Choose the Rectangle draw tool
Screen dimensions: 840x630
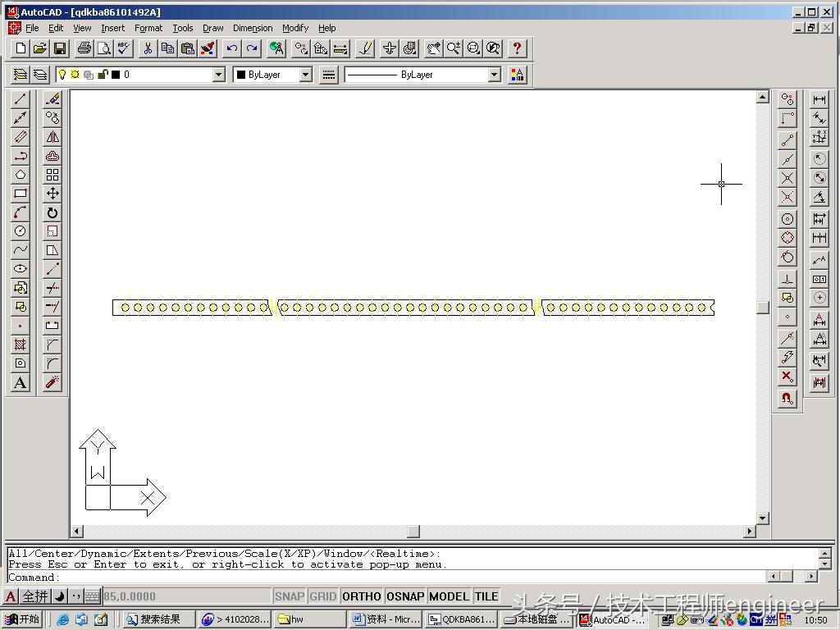(x=21, y=194)
